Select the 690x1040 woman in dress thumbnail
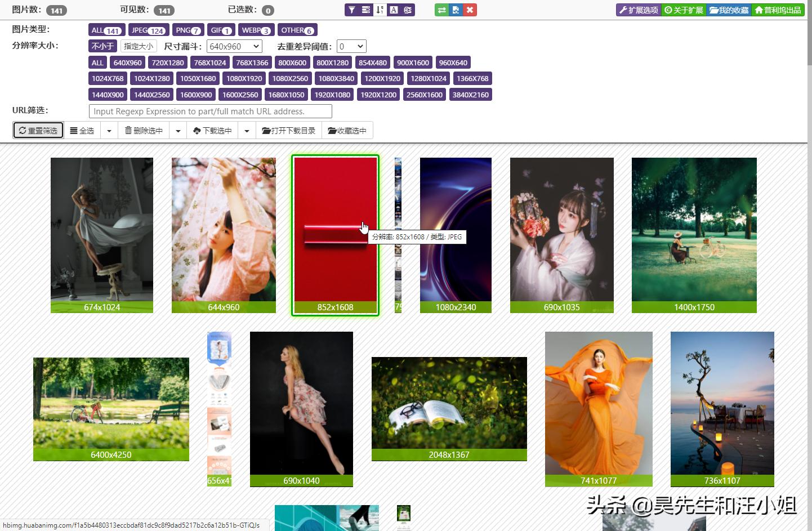The image size is (812, 531). point(301,409)
